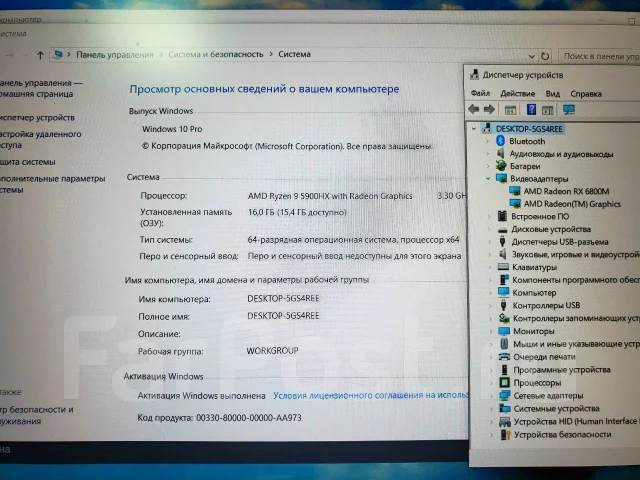Click the Control Panel search field
The width and height of the screenshot is (640, 480).
599,56
